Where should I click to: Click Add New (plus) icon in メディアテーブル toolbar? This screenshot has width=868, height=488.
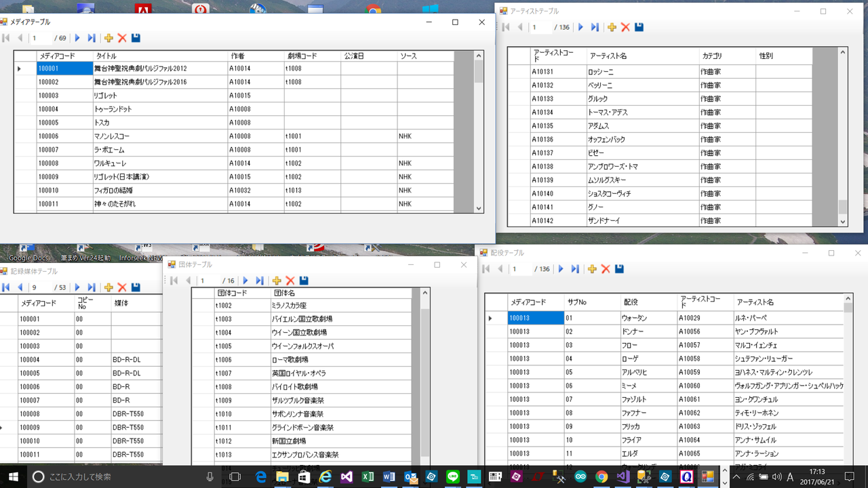pos(108,39)
